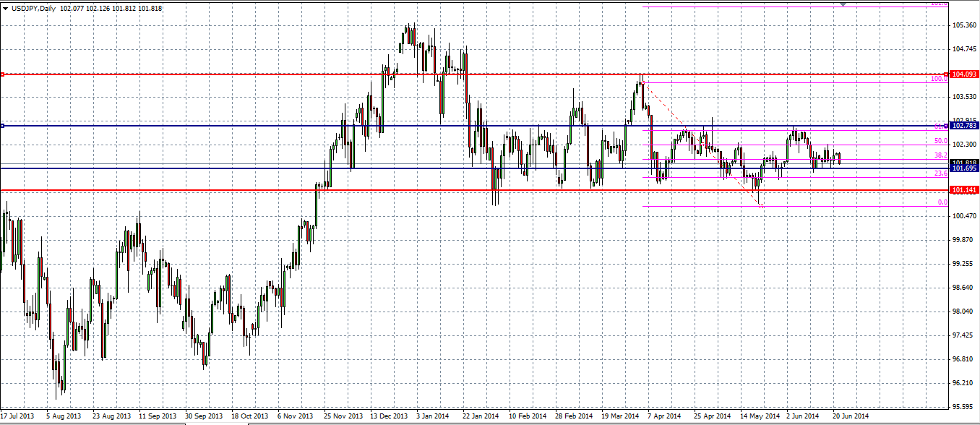
Task: Click the 10 Feb 2014 date label
Action: pyautogui.click(x=527, y=417)
